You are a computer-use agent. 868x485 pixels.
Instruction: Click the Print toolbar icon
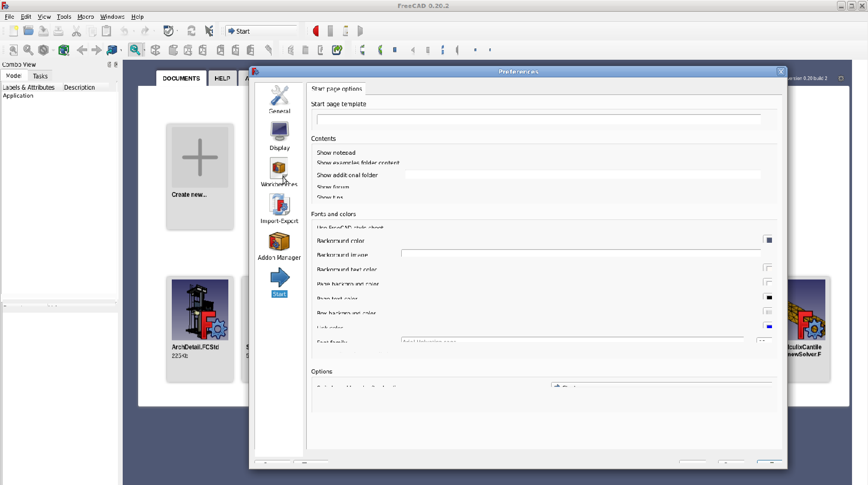pos(58,31)
